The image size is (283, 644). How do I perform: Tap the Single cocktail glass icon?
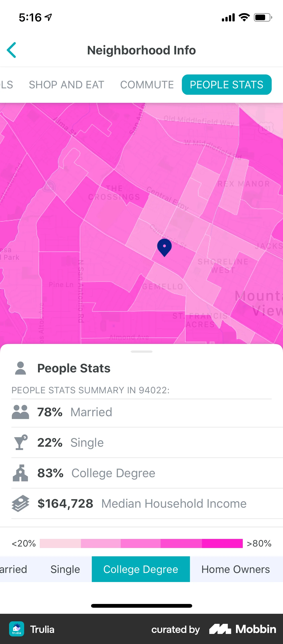(21, 442)
